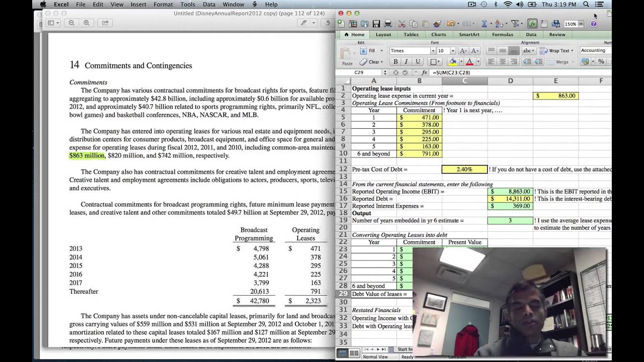This screenshot has height=362, width=644.
Task: Open the Tools menu in menu bar
Action: (x=188, y=4)
